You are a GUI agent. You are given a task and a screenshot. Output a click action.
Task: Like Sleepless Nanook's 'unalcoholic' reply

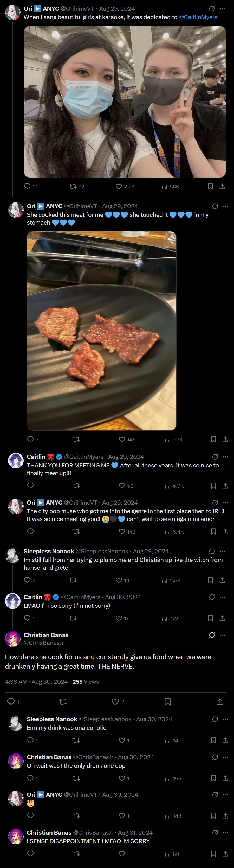[122, 740]
